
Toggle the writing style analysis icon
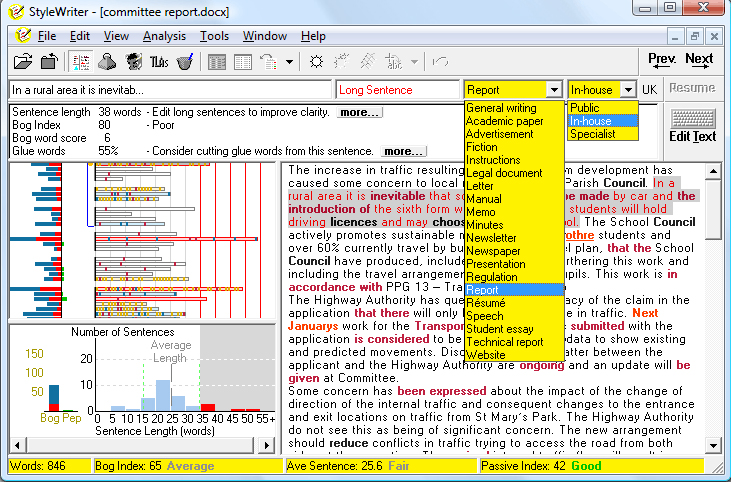[x=81, y=61]
